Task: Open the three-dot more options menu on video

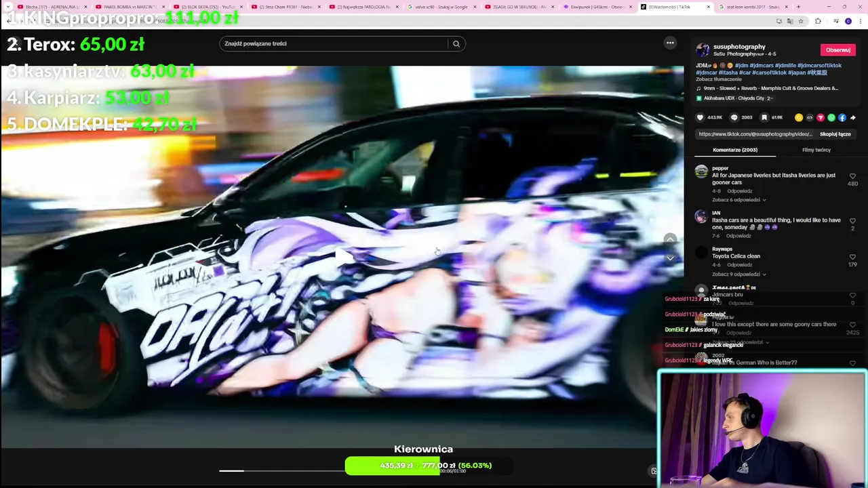Action: [670, 43]
